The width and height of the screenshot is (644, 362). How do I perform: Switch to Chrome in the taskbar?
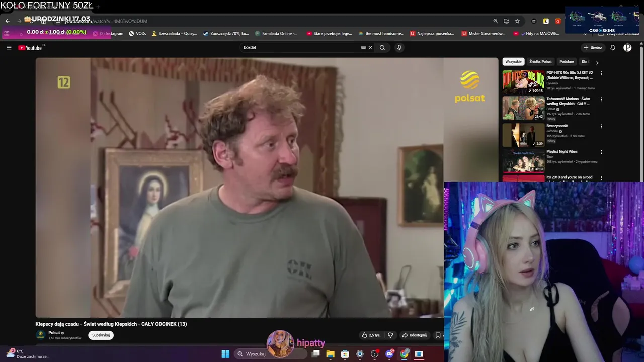404,354
